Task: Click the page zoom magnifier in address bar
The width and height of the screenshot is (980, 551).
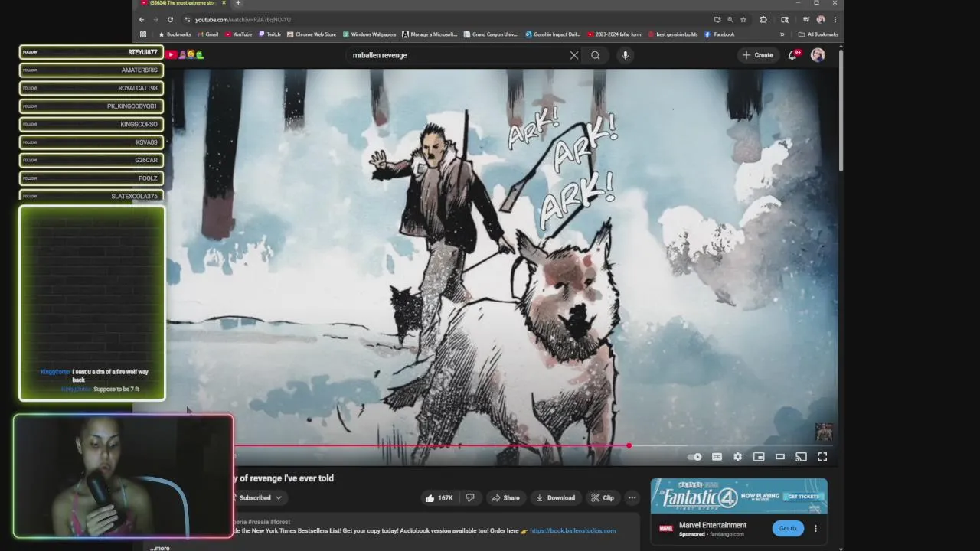Action: 730,19
